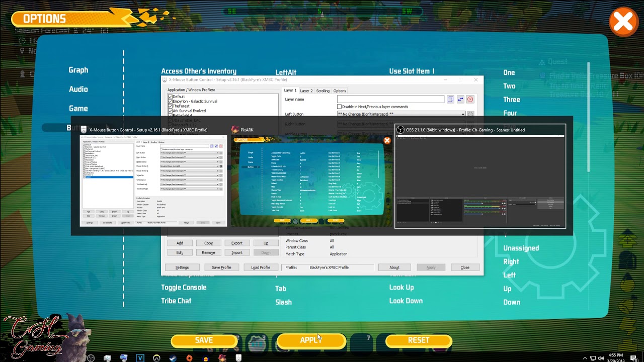Select the Access Other's Inventory key binding LeftAlt
The height and width of the screenshot is (362, 644).
point(286,72)
